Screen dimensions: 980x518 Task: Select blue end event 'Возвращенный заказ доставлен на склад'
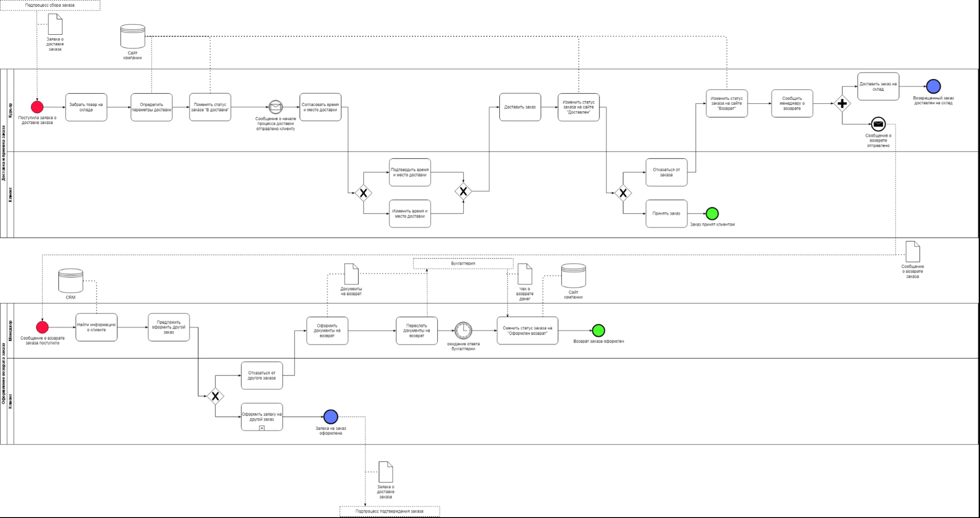933,87
